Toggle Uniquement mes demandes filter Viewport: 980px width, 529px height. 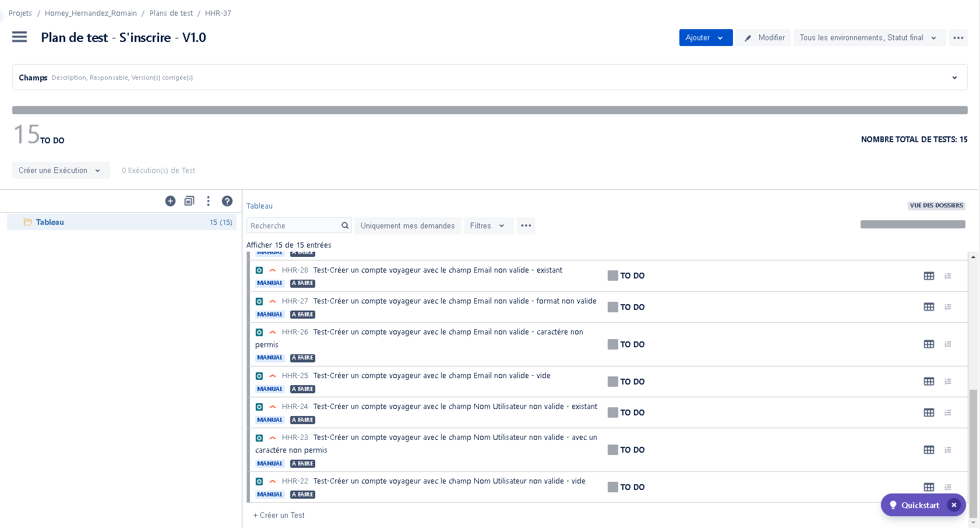point(407,225)
